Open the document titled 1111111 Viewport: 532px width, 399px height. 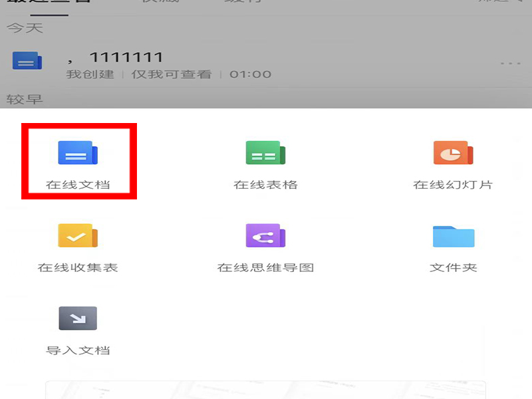126,57
